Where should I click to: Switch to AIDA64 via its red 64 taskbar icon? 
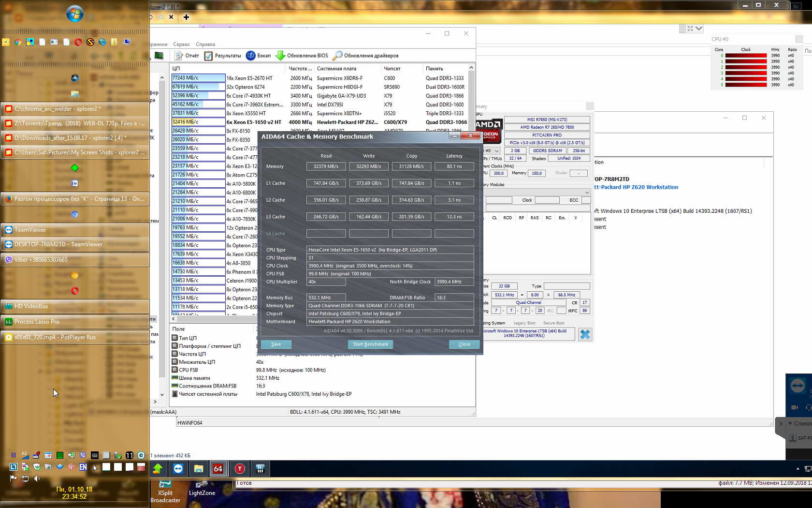click(218, 468)
